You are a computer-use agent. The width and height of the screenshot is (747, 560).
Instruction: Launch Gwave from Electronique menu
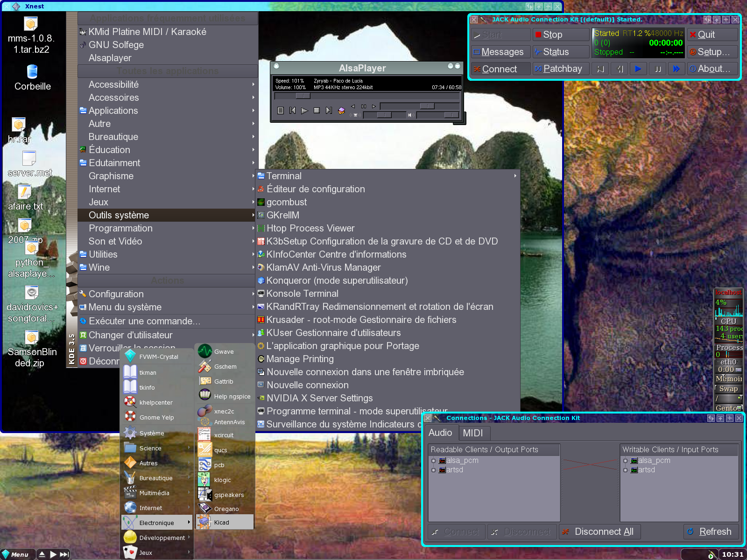225,351
